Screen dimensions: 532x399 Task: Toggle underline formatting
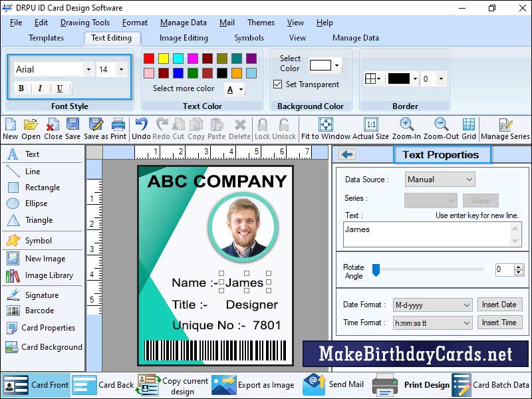point(61,88)
